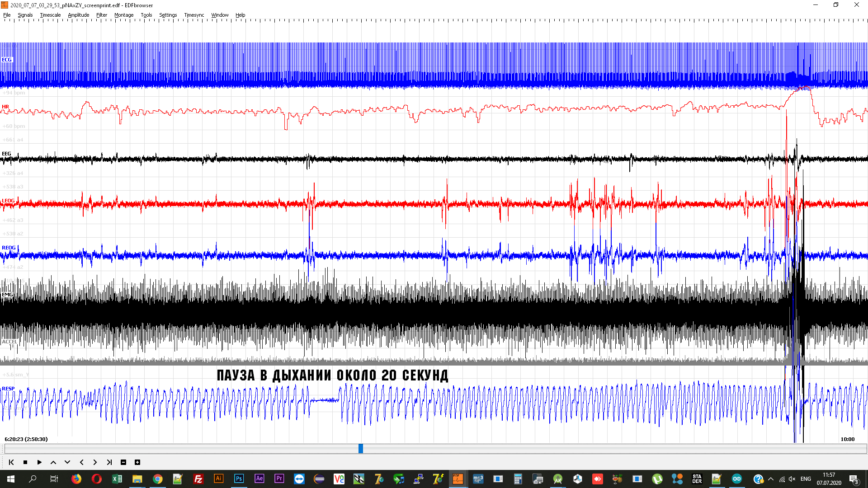
Task: Open the Timescale menu
Action: pos(50,15)
